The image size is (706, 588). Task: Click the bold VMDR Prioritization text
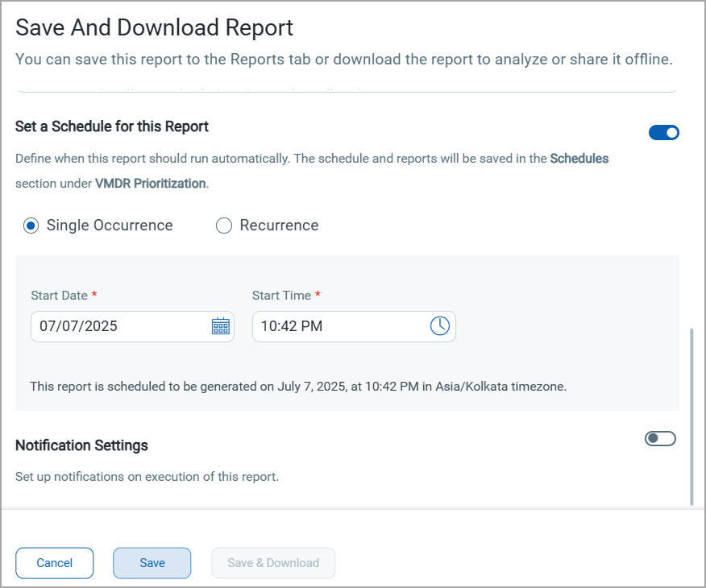click(x=150, y=183)
